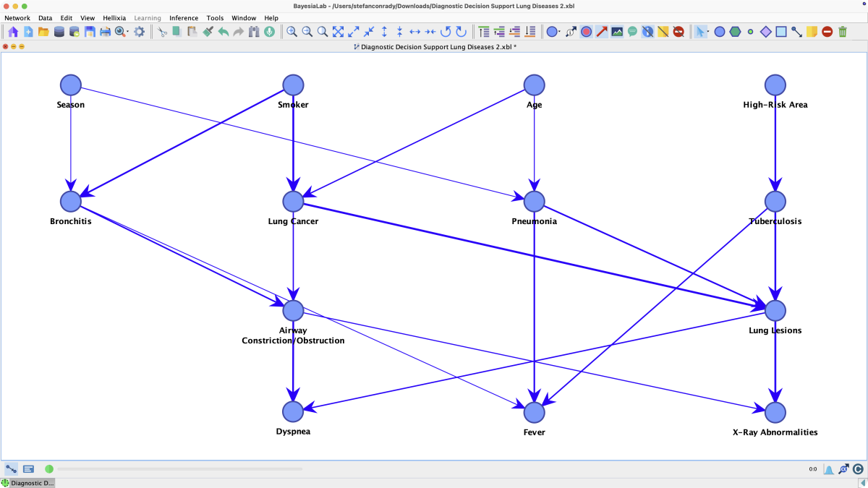Open a network with the yellow folder icon
The image size is (868, 488).
pos(43,32)
